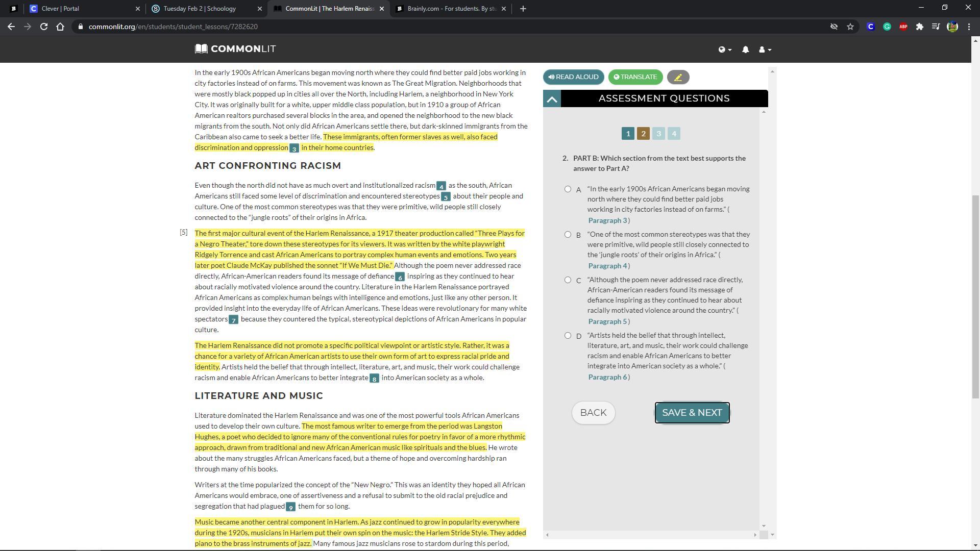Screen dimensions: 980x551
Task: Switch to the Schoology tab
Action: pyautogui.click(x=200, y=9)
